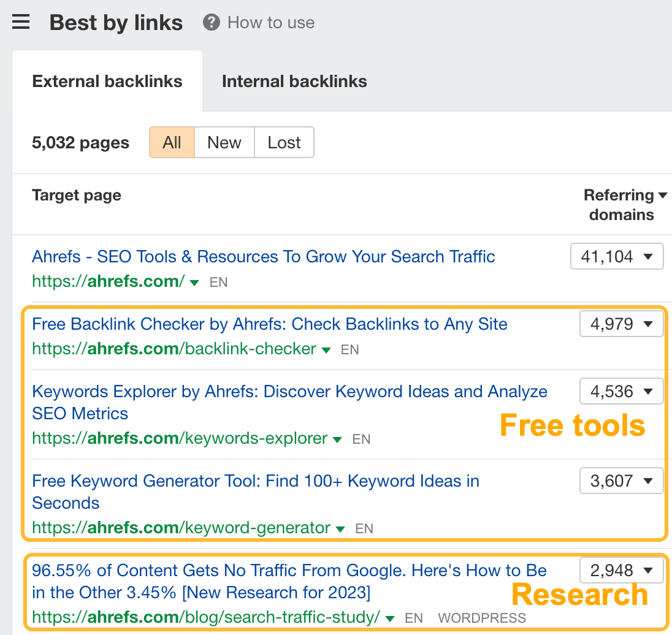Enable the Lost backlinks filter
Viewport: 672px width, 635px height.
(283, 142)
